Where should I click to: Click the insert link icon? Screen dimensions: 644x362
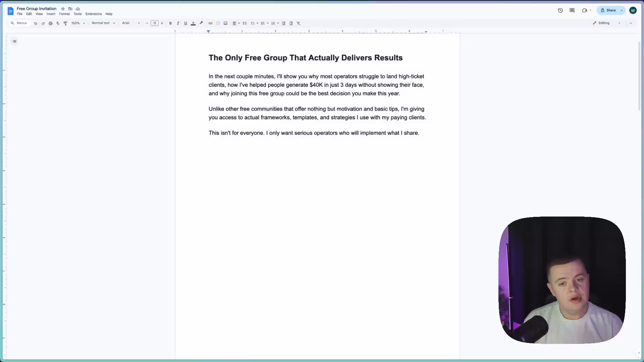click(210, 23)
